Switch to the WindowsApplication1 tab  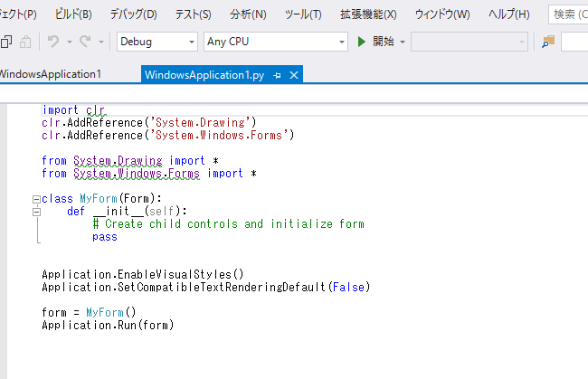pos(51,74)
